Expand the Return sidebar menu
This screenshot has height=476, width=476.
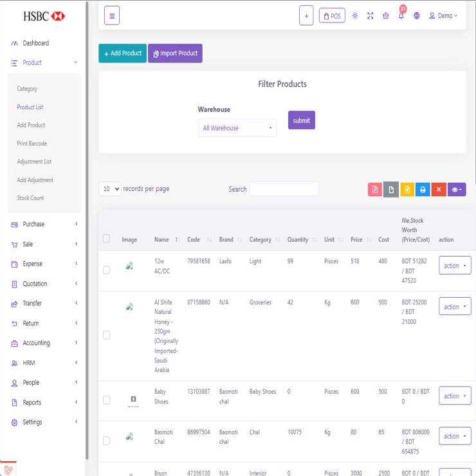[x=44, y=324]
